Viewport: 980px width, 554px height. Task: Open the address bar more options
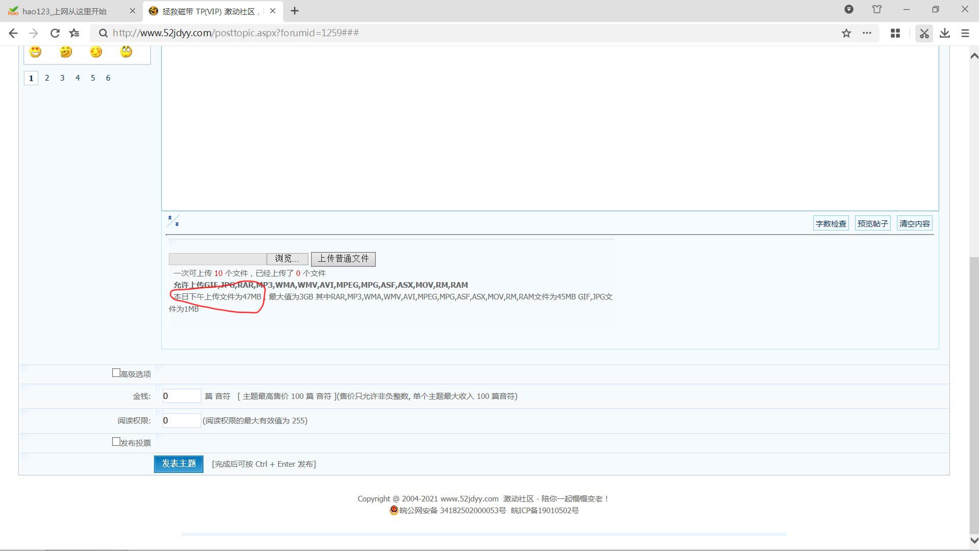point(867,33)
